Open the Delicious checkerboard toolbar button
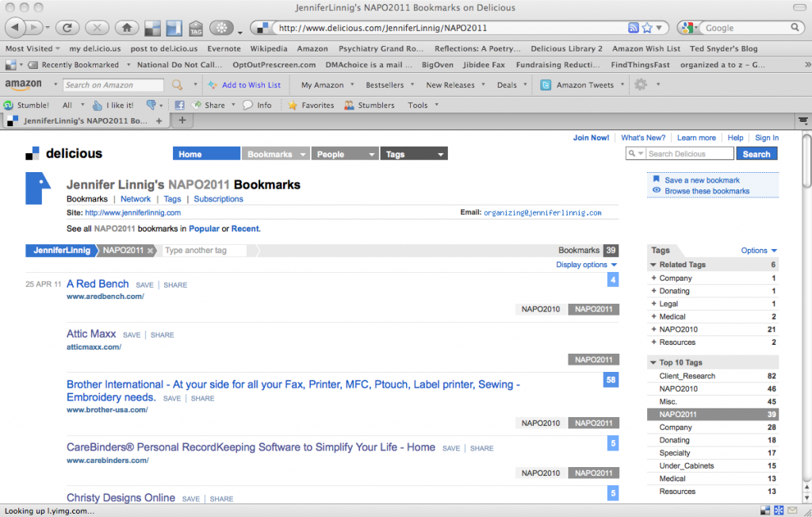This screenshot has width=812, height=517. (152, 28)
